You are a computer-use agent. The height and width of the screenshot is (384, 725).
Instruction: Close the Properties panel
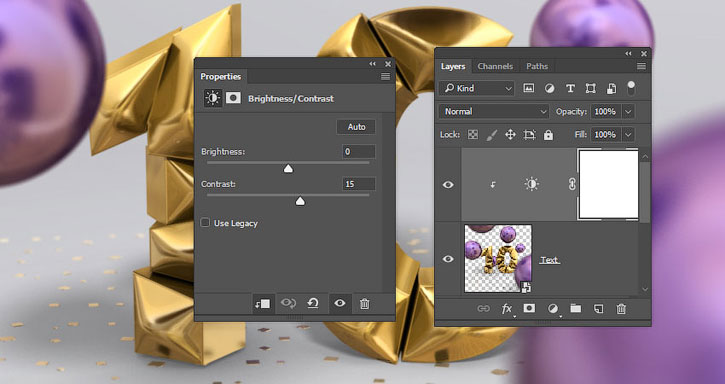[x=388, y=64]
